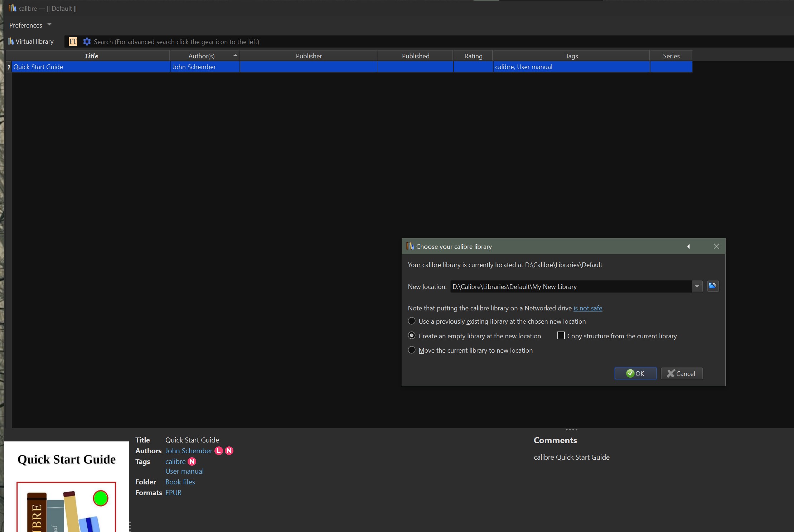Select 'Move the current library' radio button
Screen dimensions: 794x532
tap(412, 350)
